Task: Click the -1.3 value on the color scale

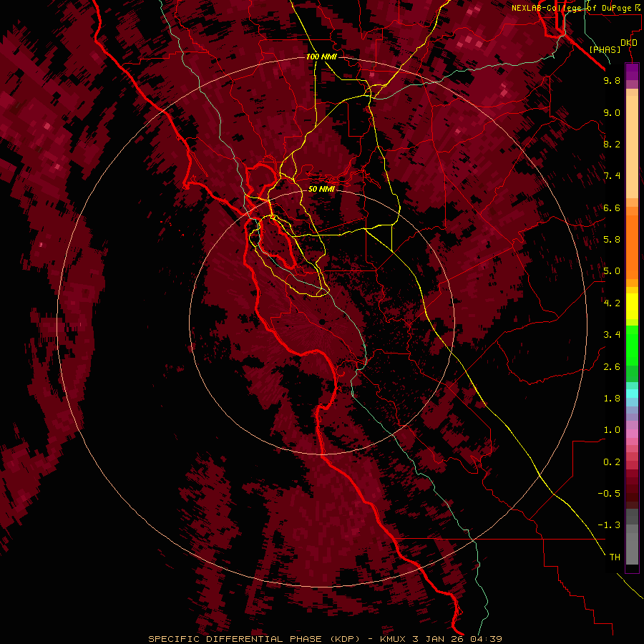Action: click(x=609, y=525)
